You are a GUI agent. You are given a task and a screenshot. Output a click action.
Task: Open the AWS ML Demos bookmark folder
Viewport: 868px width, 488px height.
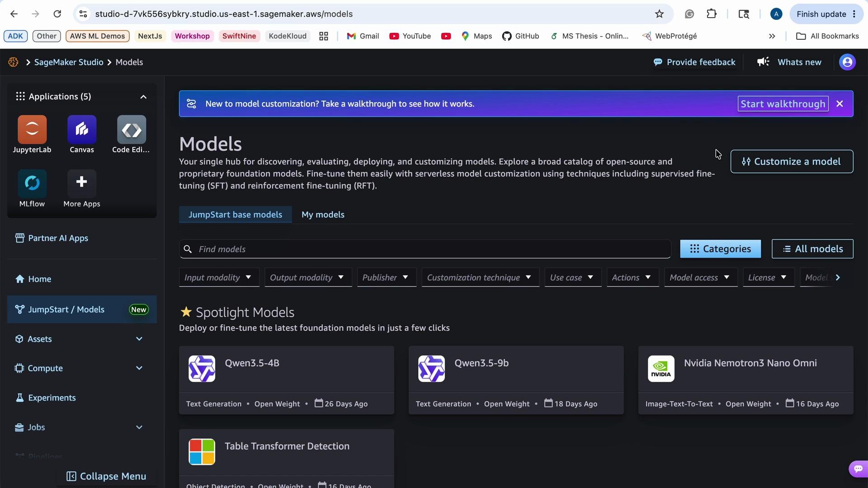[97, 36]
